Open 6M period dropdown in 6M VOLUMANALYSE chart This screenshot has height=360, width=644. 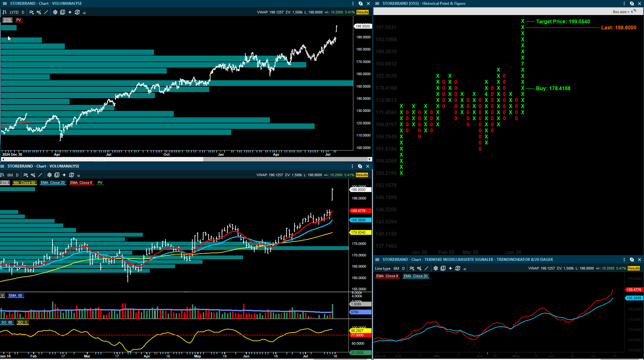(10, 175)
